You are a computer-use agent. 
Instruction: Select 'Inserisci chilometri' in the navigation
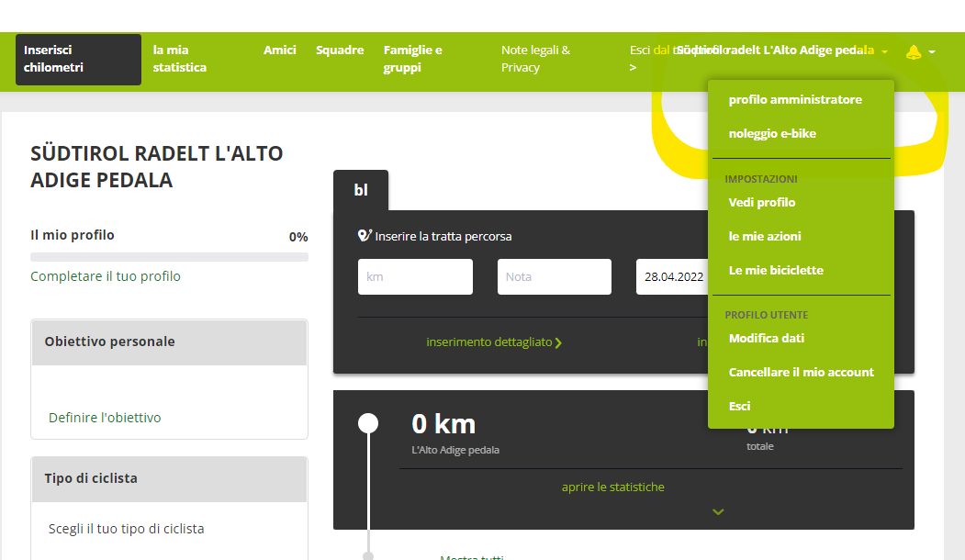78,59
